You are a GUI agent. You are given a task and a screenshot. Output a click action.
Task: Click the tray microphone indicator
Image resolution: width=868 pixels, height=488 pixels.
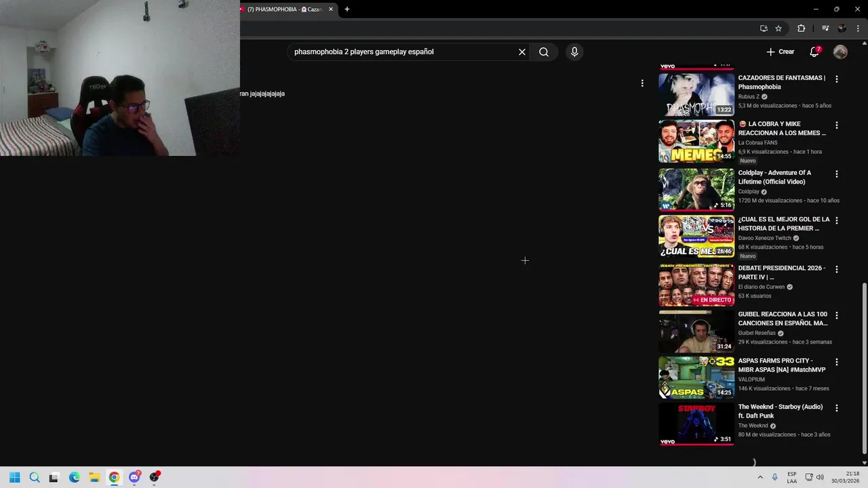(775, 477)
